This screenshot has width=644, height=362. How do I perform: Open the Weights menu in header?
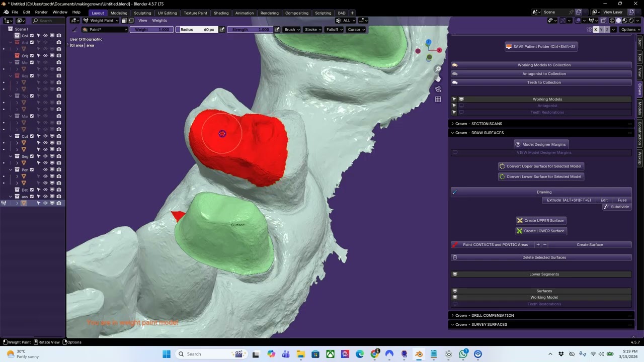pyautogui.click(x=159, y=21)
